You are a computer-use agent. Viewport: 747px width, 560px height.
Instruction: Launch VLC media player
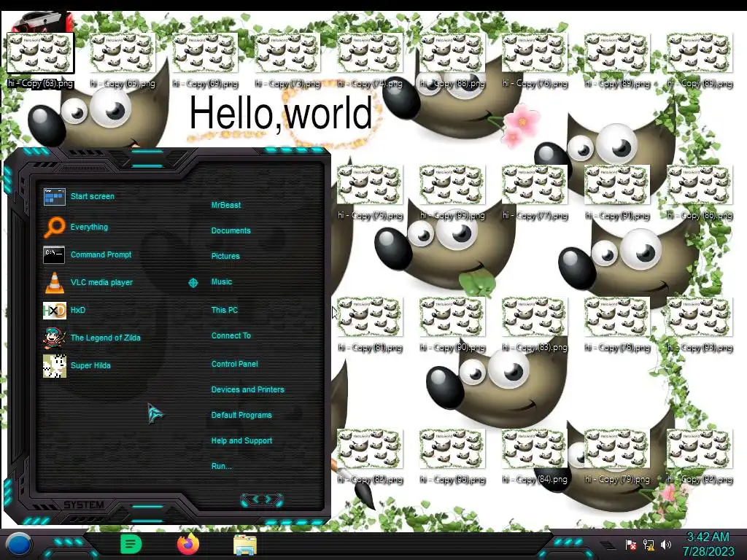coord(88,282)
